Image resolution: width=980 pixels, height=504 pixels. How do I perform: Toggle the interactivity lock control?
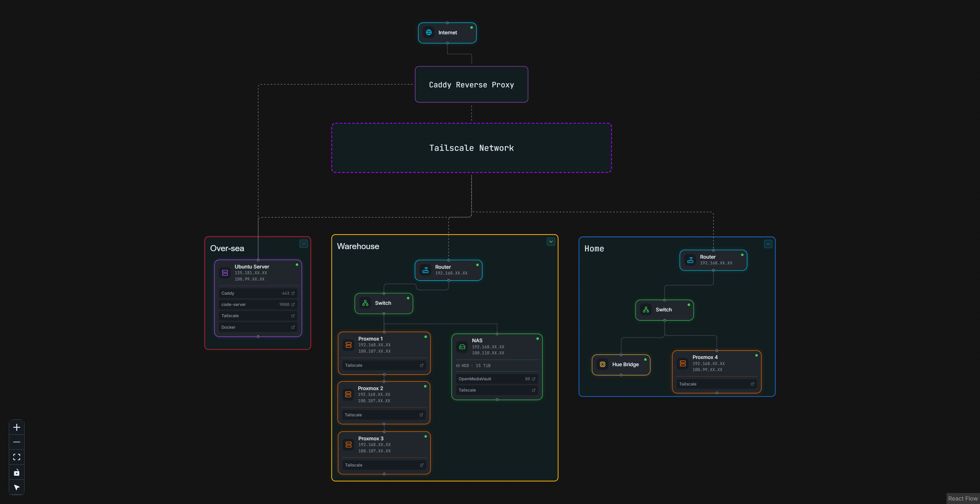click(x=17, y=472)
